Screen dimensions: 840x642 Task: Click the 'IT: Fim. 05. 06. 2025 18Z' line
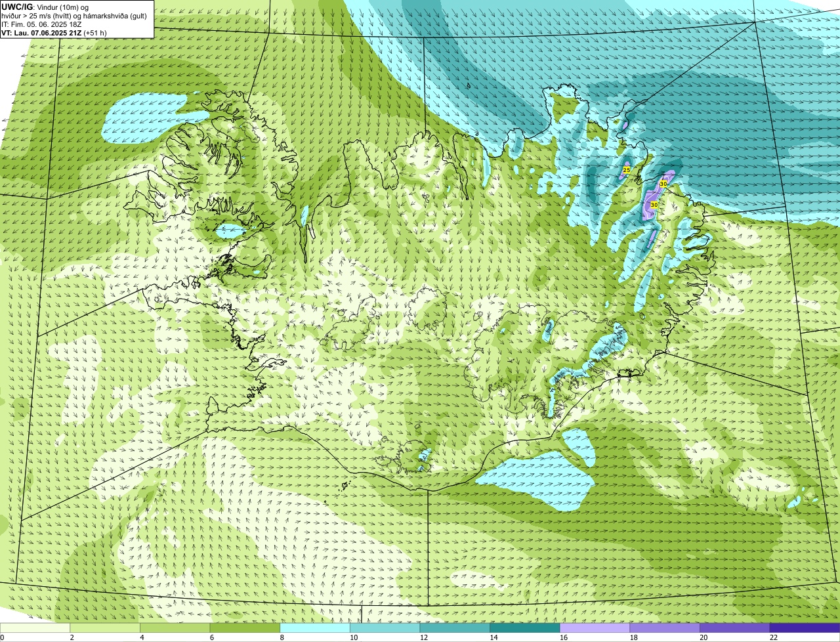(x=41, y=24)
